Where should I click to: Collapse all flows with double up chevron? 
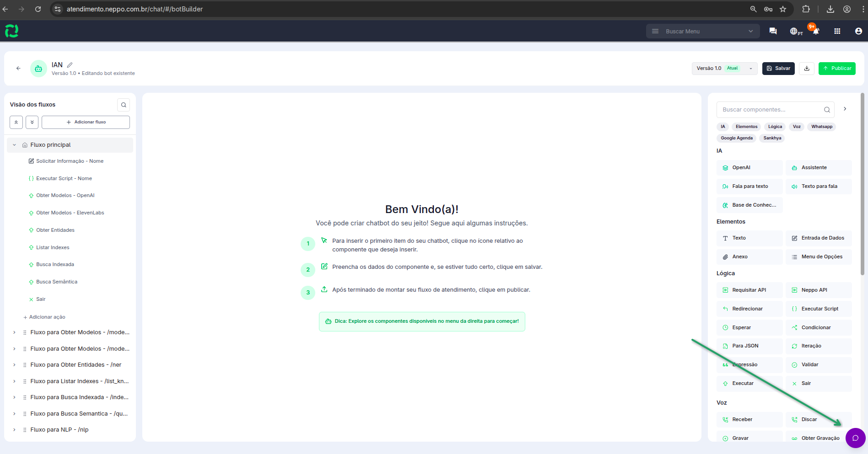(16, 122)
